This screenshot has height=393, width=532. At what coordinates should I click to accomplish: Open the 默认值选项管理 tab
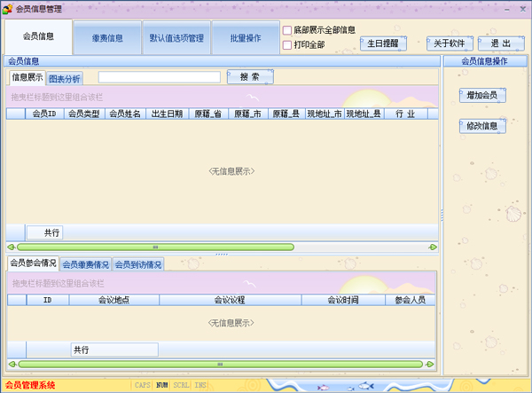176,37
